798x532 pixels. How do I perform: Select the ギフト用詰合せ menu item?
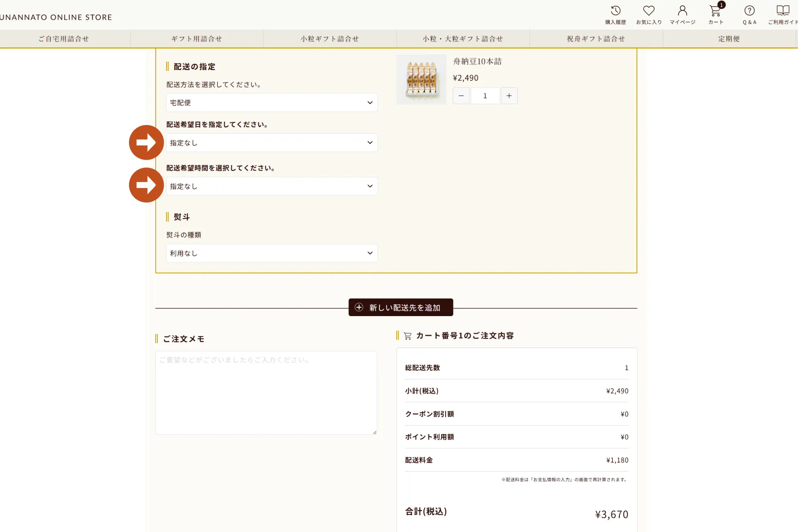197,39
